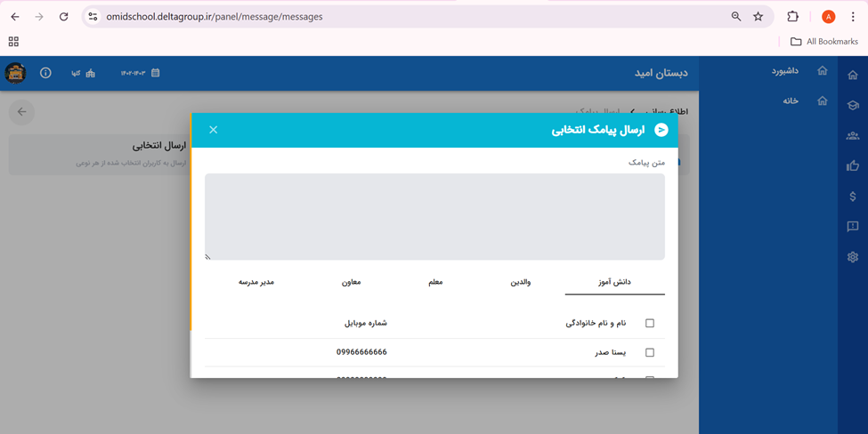Switch to the دانش آموز tab
This screenshot has width=868, height=434.
pos(614,282)
